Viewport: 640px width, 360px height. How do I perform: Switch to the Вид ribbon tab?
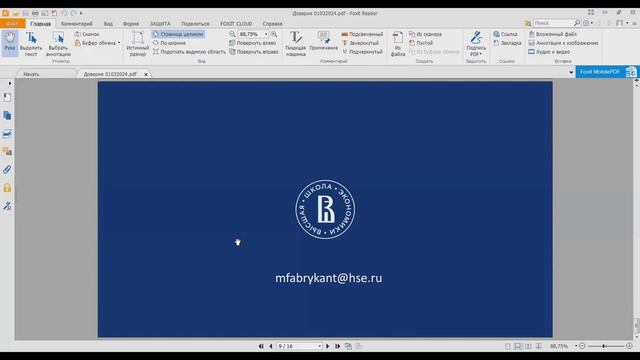(108, 24)
